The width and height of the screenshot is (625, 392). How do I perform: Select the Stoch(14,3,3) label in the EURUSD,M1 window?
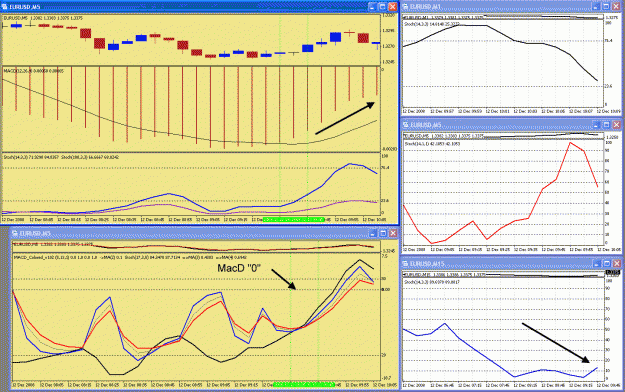pos(432,24)
